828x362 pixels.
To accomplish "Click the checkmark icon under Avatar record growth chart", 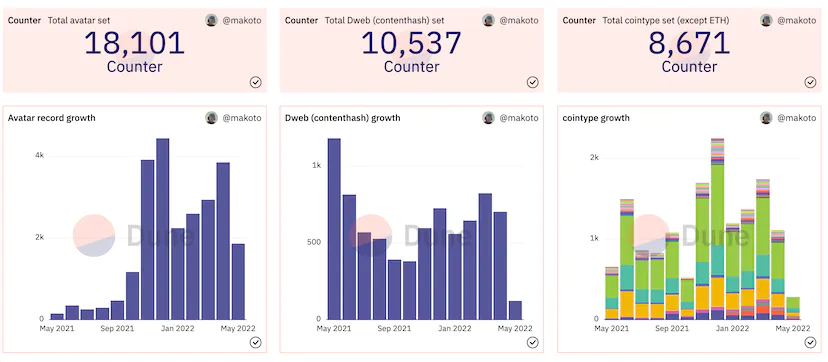I will click(256, 342).
